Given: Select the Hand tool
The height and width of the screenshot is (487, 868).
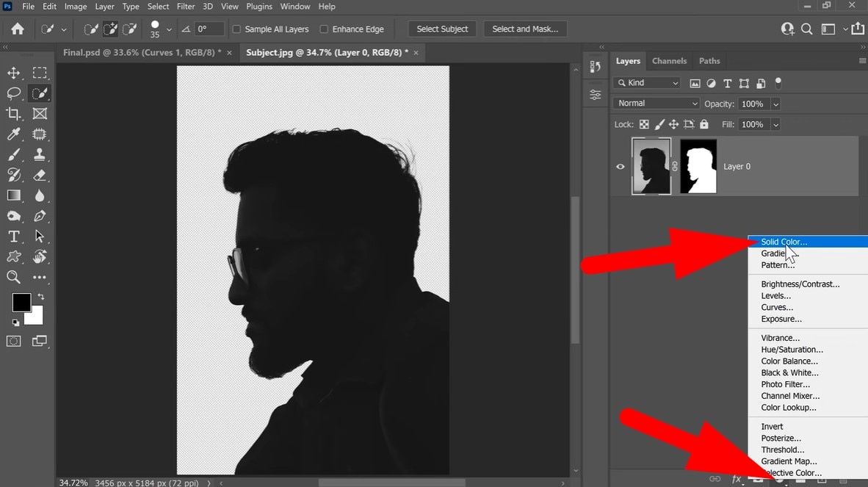Looking at the screenshot, I should pos(40,257).
